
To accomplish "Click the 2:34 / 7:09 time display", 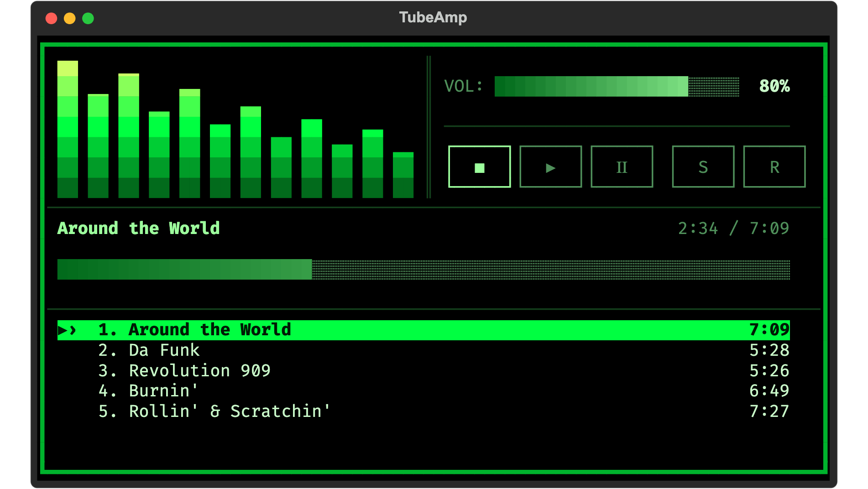I will tap(733, 228).
